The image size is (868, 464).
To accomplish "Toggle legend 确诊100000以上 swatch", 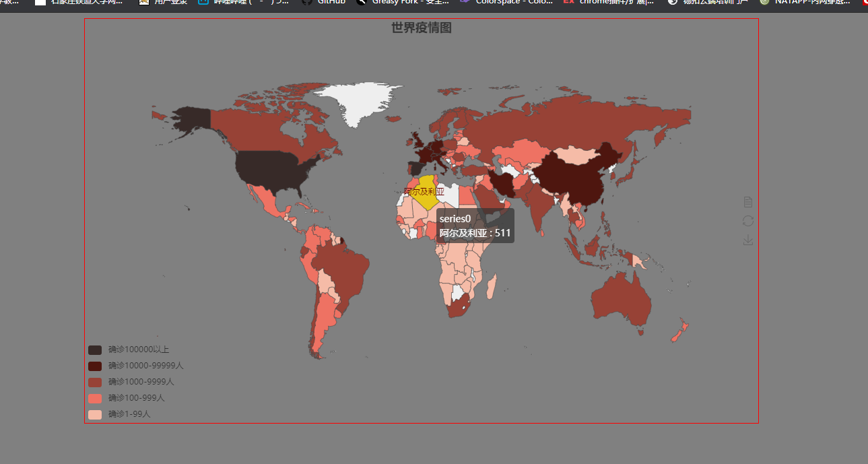I will 95,350.
